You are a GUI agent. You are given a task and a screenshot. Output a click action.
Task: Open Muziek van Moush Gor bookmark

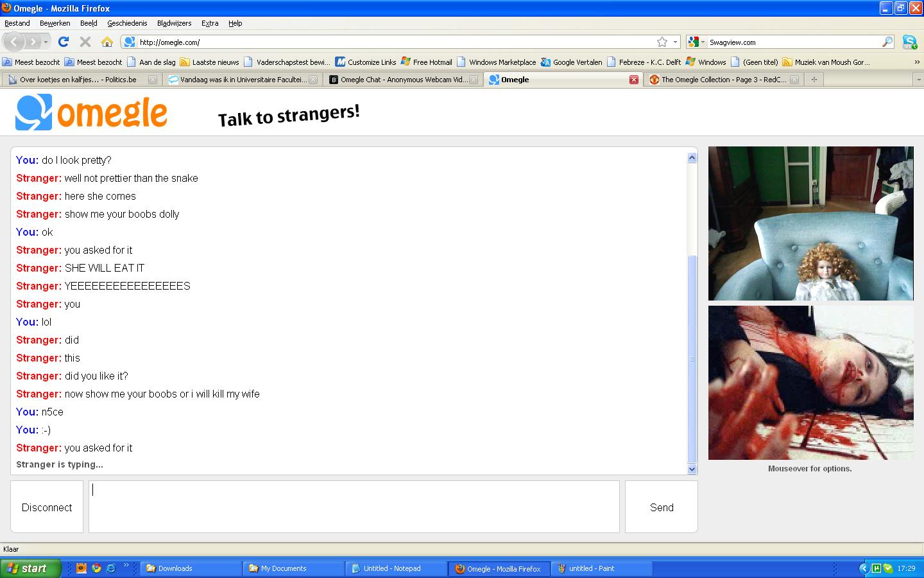pos(826,62)
